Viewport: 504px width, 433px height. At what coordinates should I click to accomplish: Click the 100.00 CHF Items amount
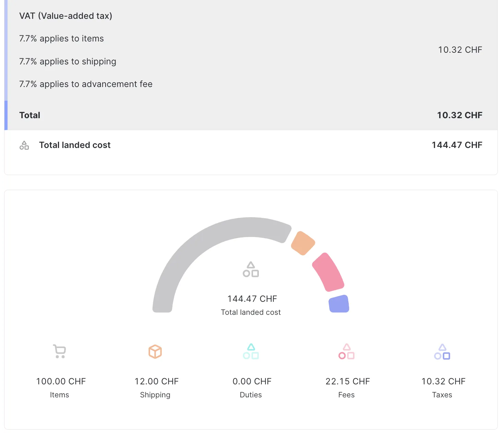coord(61,381)
